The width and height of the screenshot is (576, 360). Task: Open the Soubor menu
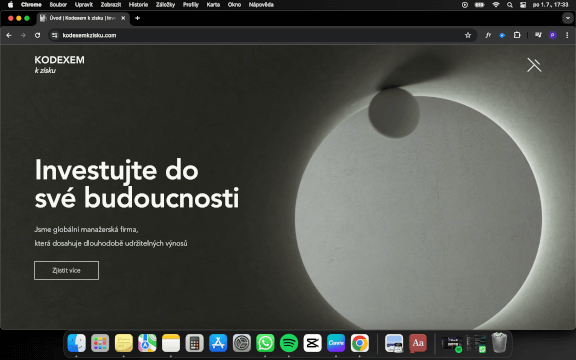pyautogui.click(x=58, y=5)
